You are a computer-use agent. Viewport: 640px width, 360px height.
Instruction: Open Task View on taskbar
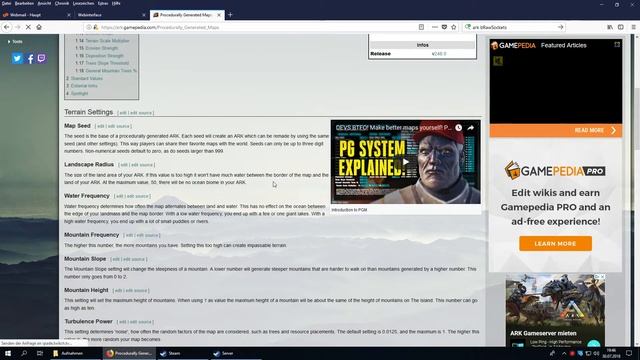pos(40,353)
